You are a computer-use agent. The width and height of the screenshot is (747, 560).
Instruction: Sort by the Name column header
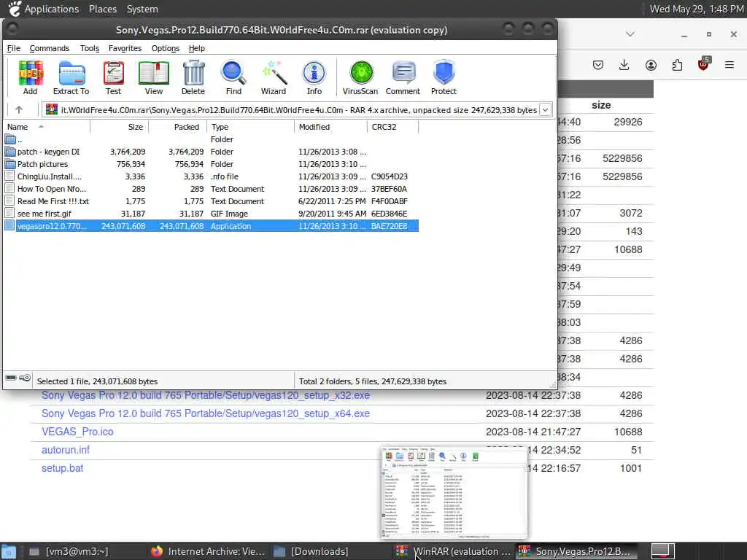point(47,127)
